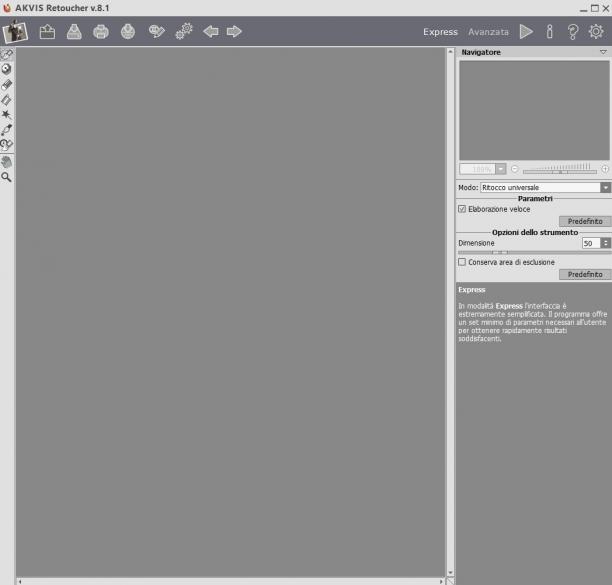Run processing with the play button
Viewport: 612px width, 585px height.
(x=526, y=32)
